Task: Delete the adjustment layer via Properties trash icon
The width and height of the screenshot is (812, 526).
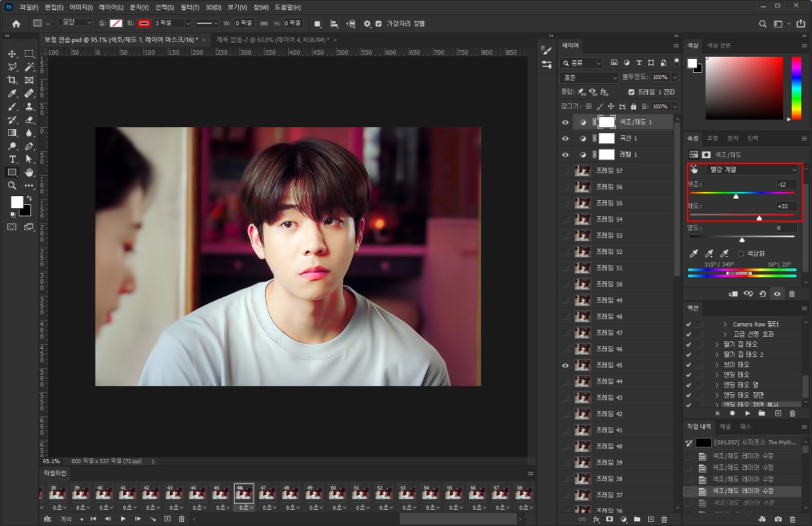Action: (x=792, y=294)
